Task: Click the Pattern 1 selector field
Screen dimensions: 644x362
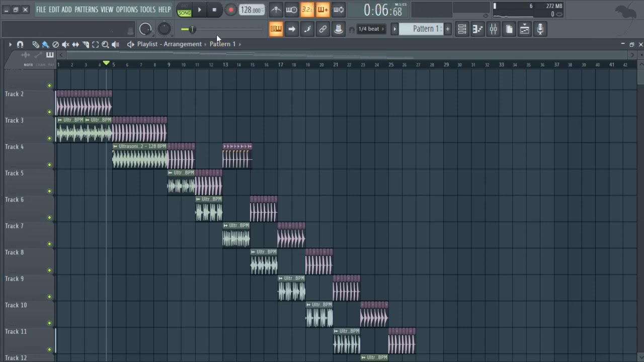Action: 422,29
